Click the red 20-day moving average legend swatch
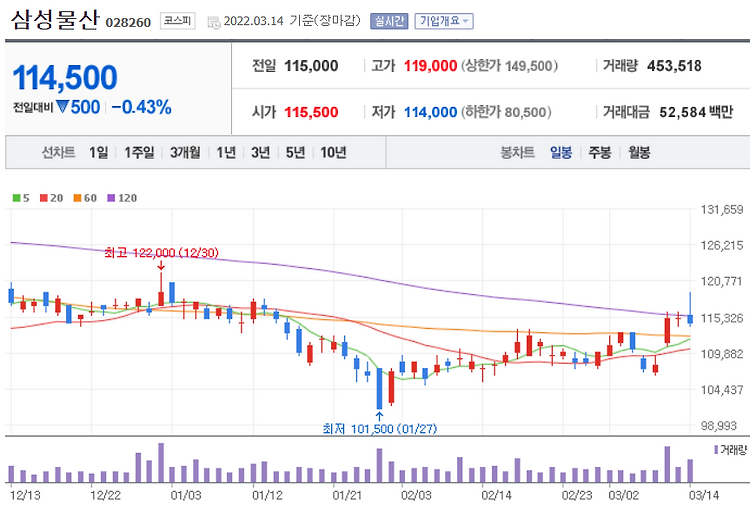This screenshot has height=505, width=750. (44, 198)
